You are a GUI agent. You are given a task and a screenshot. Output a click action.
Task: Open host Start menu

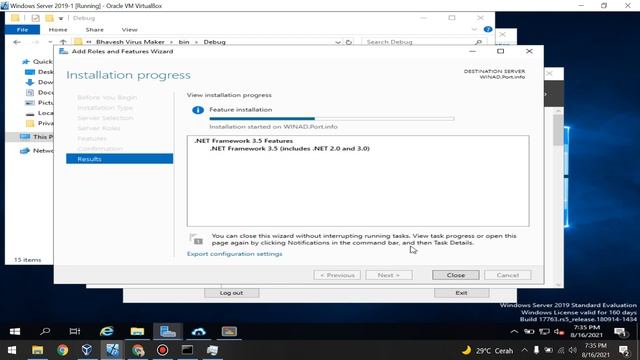[x=12, y=350]
